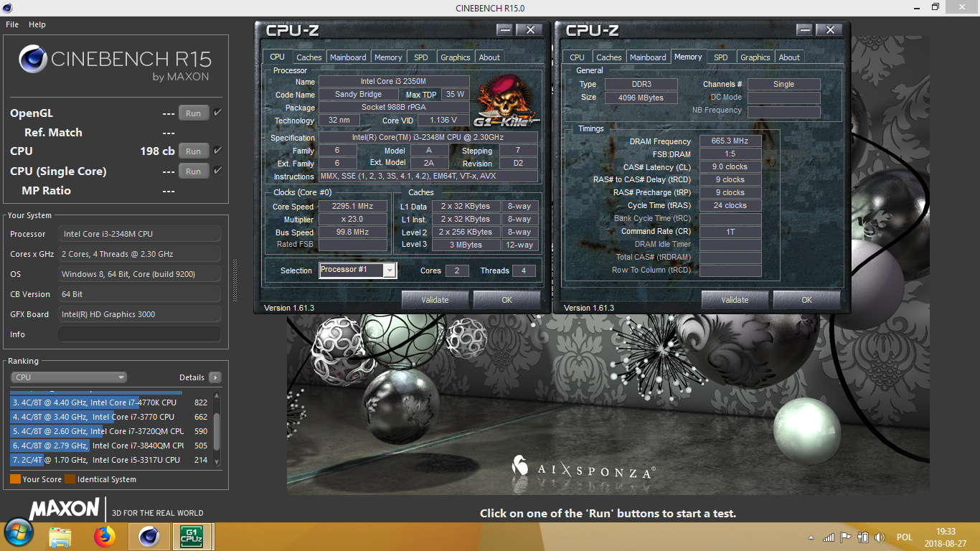Screen dimensions: 980x551
Task: Open About tab in left CPU-Z window
Action: pyautogui.click(x=489, y=57)
